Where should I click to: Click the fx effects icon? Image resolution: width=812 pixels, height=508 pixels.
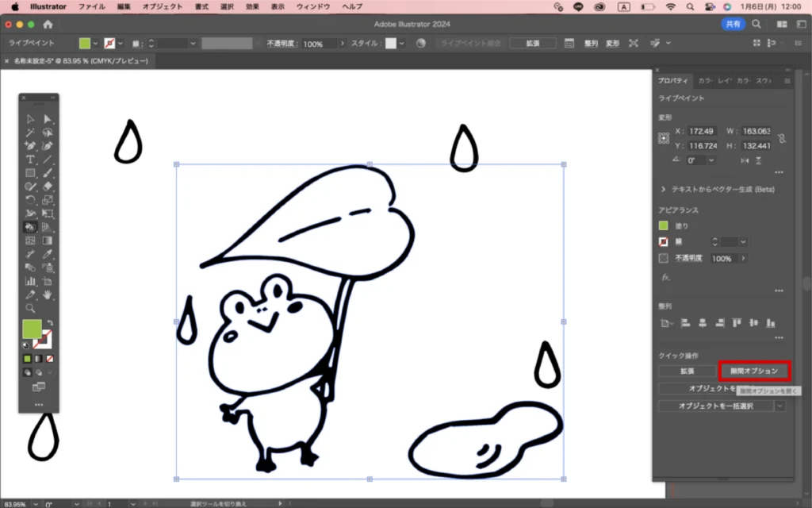point(666,277)
